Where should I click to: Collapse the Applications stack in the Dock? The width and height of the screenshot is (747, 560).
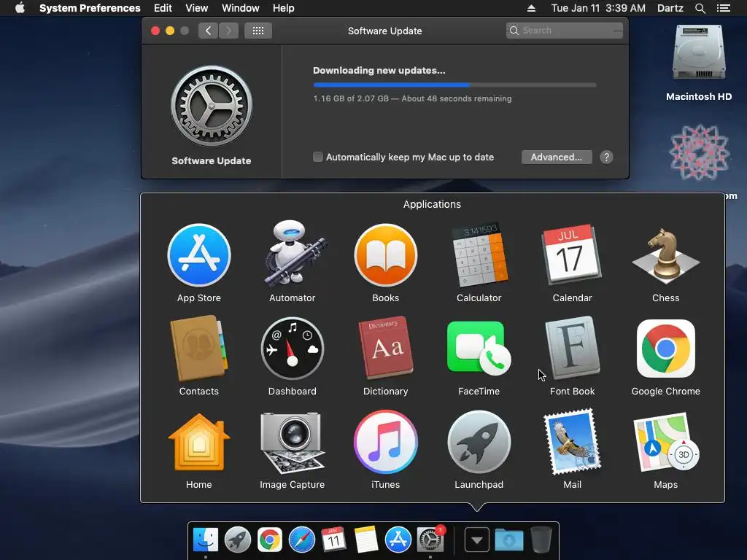click(x=477, y=540)
